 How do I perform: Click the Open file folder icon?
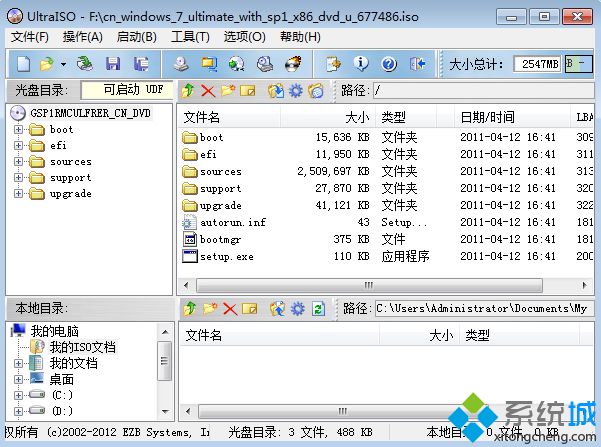point(47,64)
